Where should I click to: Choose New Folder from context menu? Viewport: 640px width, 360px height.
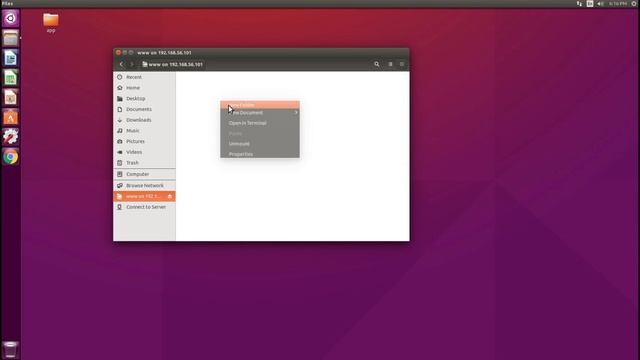[260, 105]
